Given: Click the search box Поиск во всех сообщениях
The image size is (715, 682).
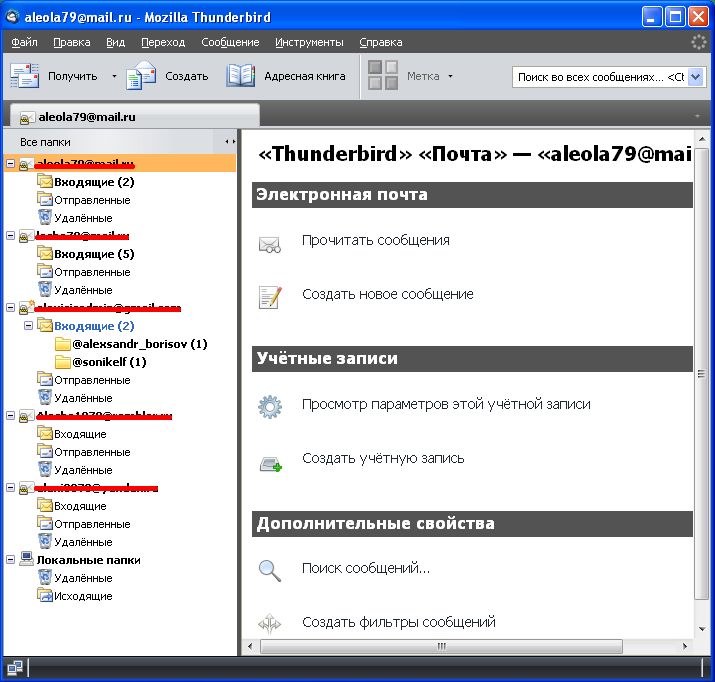Looking at the screenshot, I should coord(600,77).
